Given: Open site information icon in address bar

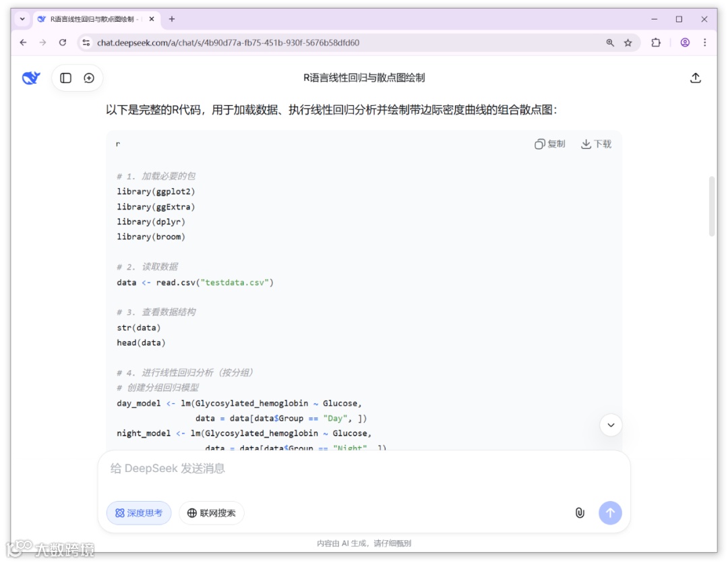Looking at the screenshot, I should (x=86, y=42).
